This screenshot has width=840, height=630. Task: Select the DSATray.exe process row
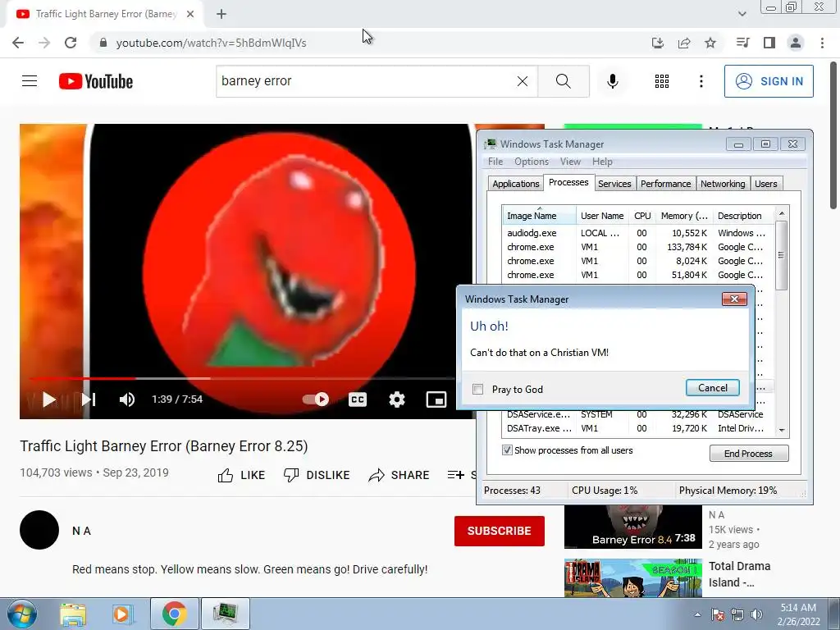click(637, 428)
